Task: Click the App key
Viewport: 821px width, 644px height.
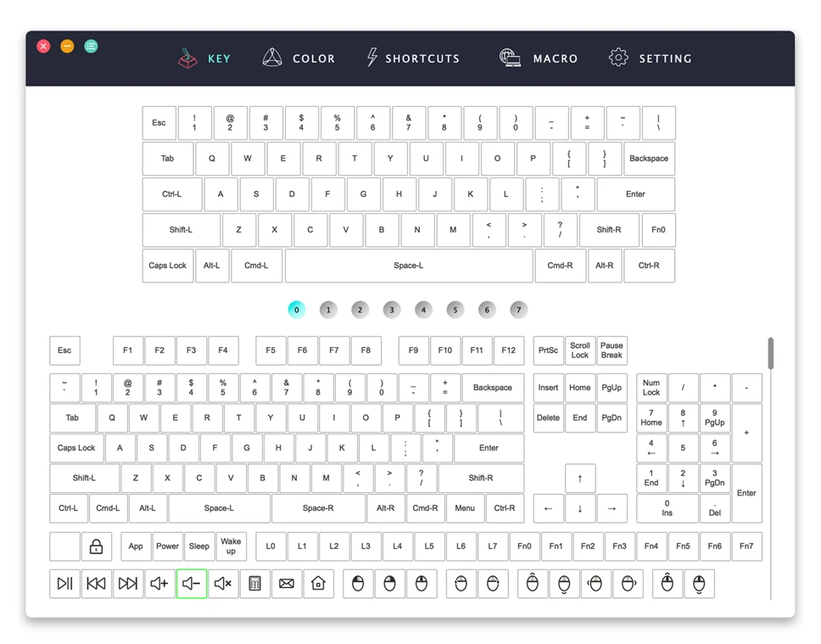Action: (136, 546)
